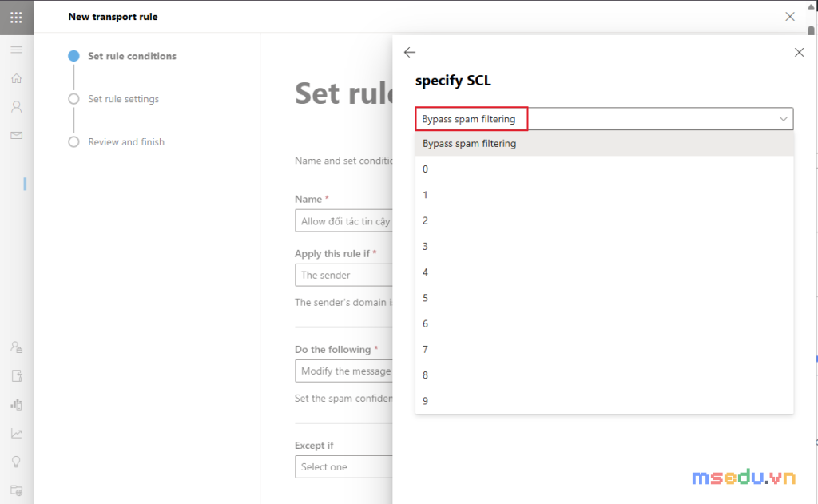Open Mail flow envelope icon
The height and width of the screenshot is (504, 818).
[x=16, y=135]
